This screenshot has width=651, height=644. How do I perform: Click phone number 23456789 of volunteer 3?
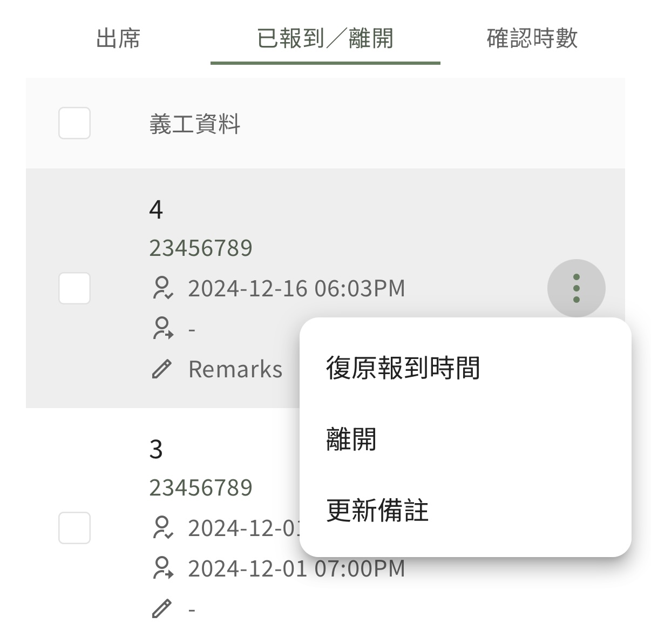click(201, 488)
